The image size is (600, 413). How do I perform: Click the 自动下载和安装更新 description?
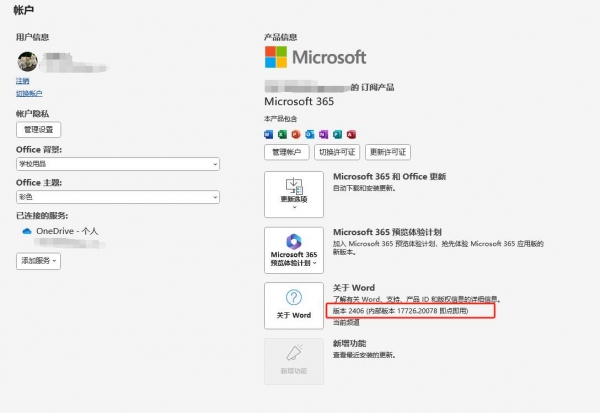point(364,188)
